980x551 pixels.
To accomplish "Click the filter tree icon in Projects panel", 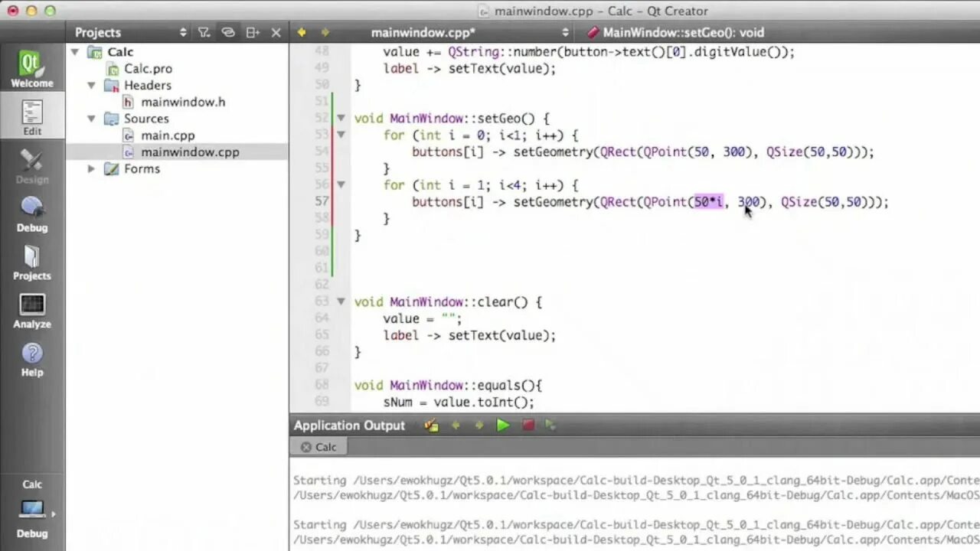I will 204,32.
